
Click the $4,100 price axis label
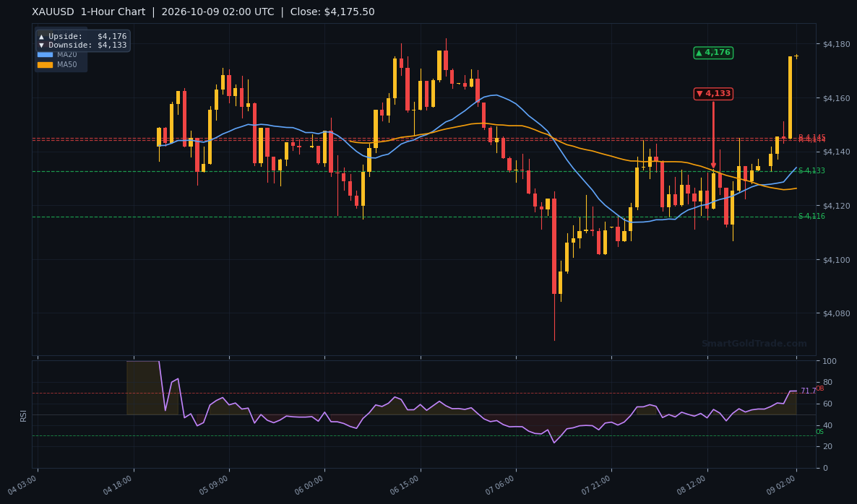coord(836,260)
